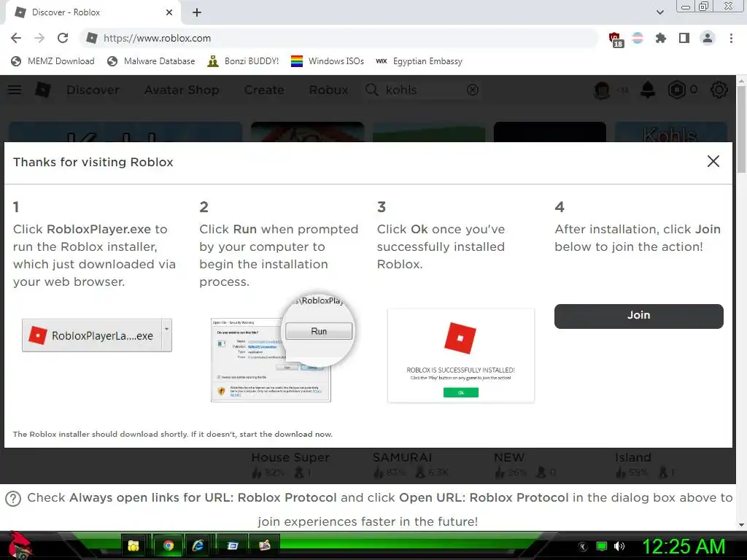Click the scrollbar down arrow

pos(741,525)
